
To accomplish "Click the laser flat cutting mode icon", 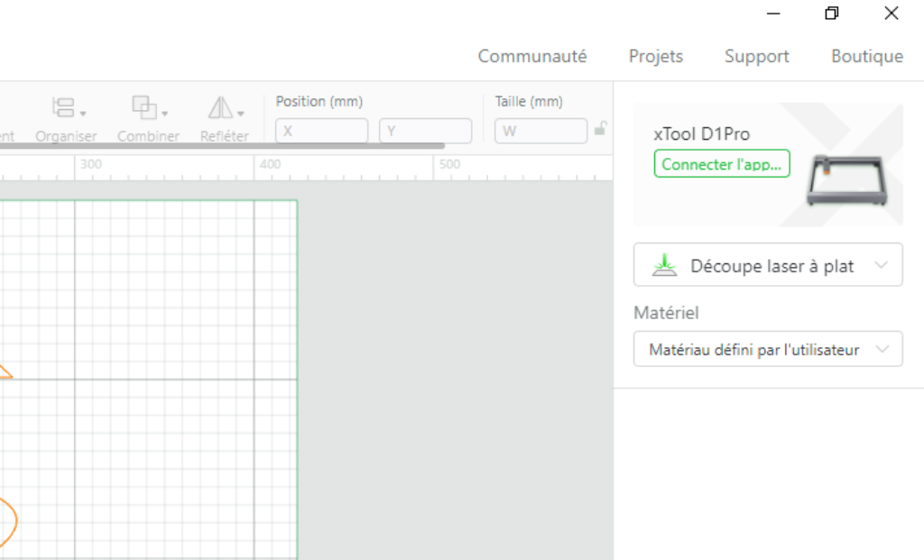I will pyautogui.click(x=665, y=265).
